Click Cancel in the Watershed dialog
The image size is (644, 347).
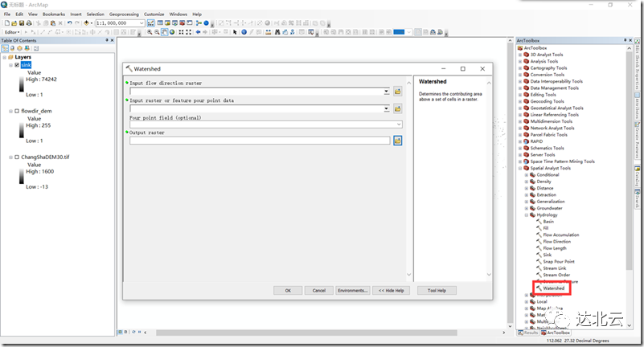[319, 291]
